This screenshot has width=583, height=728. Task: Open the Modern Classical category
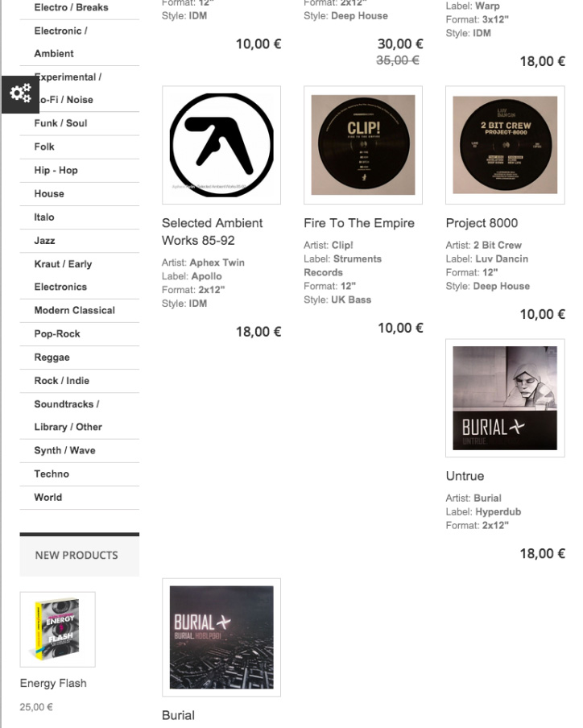point(80,311)
